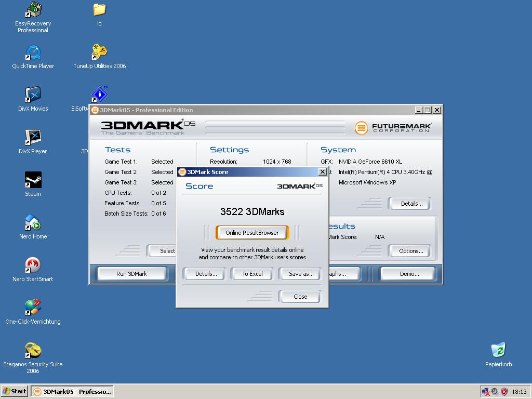Select the Nero Home desktop icon
This screenshot has height=399, width=532.
tap(33, 227)
